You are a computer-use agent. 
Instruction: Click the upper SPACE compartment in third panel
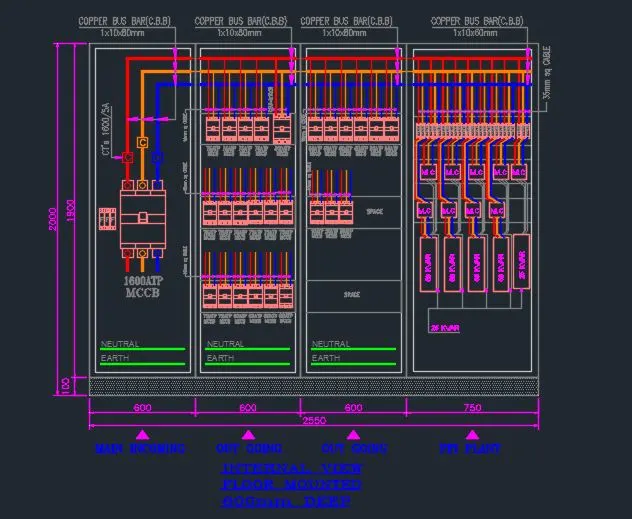pyautogui.click(x=375, y=212)
